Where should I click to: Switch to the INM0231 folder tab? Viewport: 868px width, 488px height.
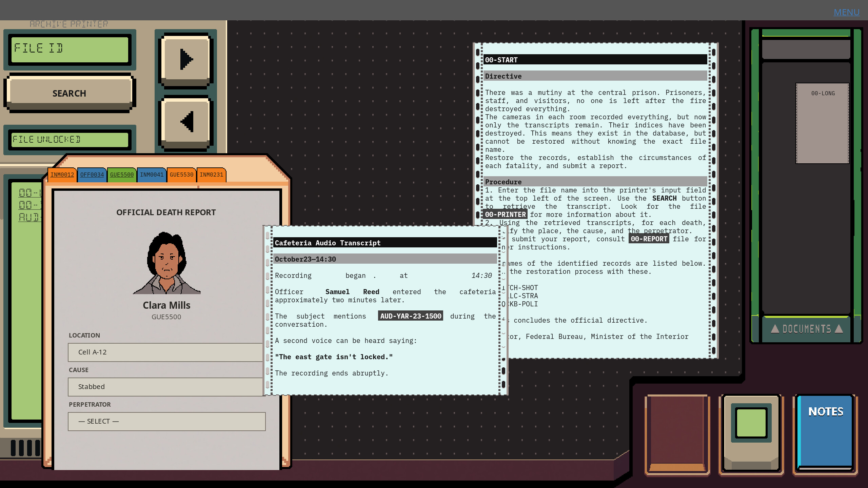(211, 175)
